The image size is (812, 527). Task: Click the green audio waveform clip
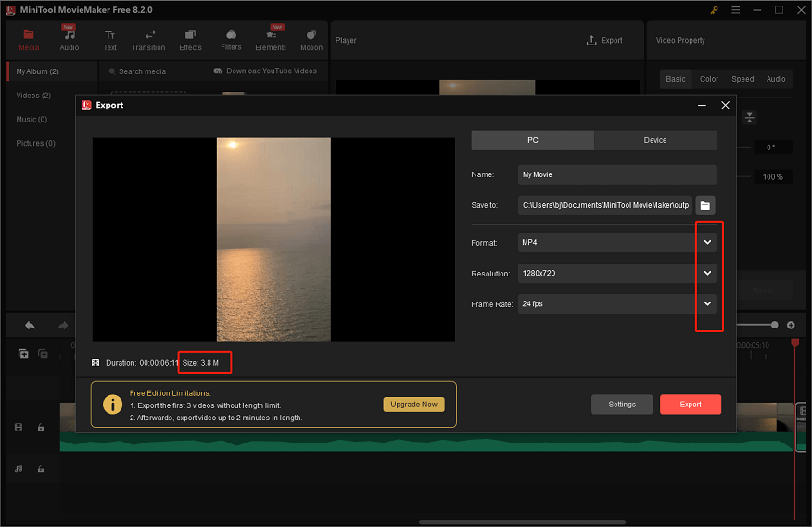(x=426, y=442)
